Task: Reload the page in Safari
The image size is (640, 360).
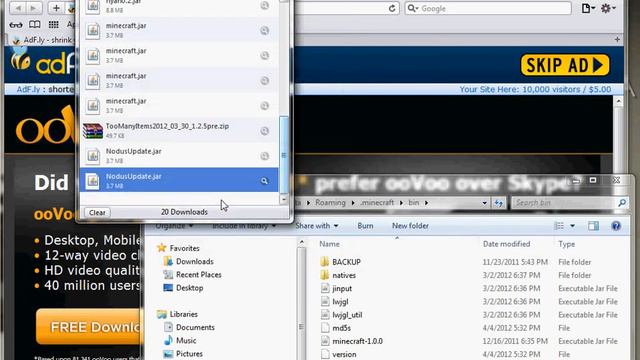Action: [392, 8]
